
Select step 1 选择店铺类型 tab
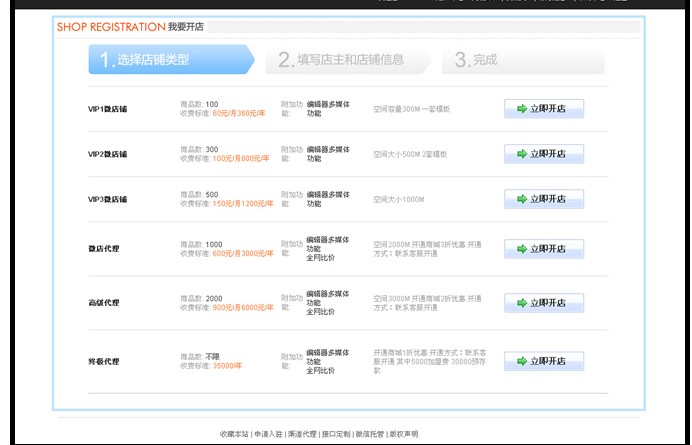tap(171, 59)
